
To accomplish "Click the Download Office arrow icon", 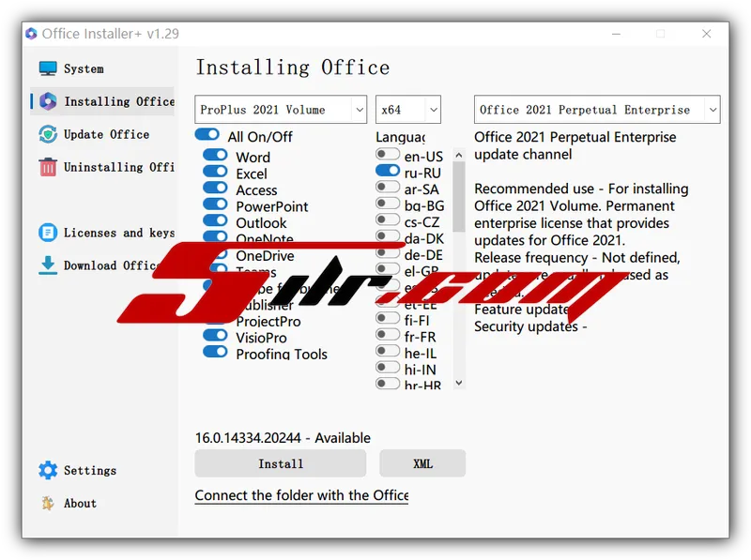I will point(48,265).
